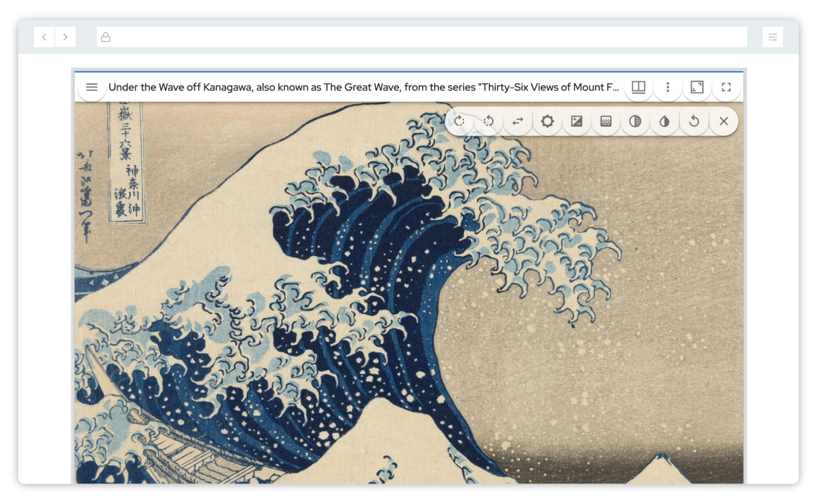Open the hamburger navigation menu
The width and height of the screenshot is (815, 504).
(x=92, y=87)
